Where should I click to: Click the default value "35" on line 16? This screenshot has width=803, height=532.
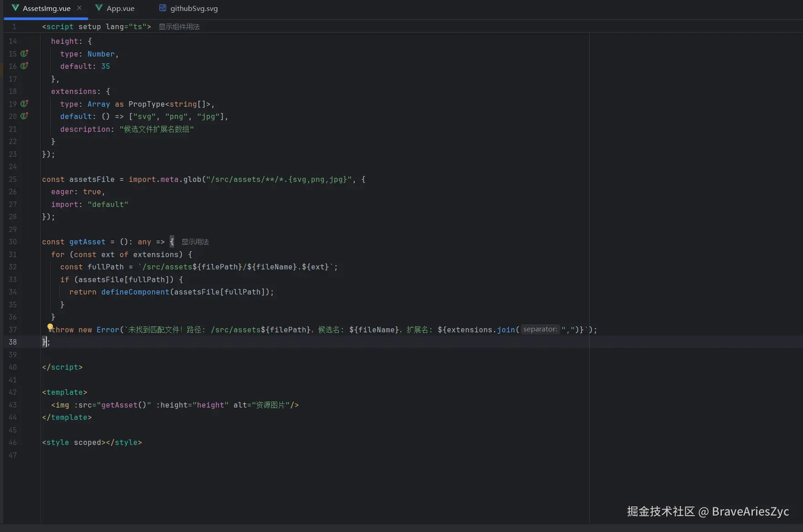[106, 67]
